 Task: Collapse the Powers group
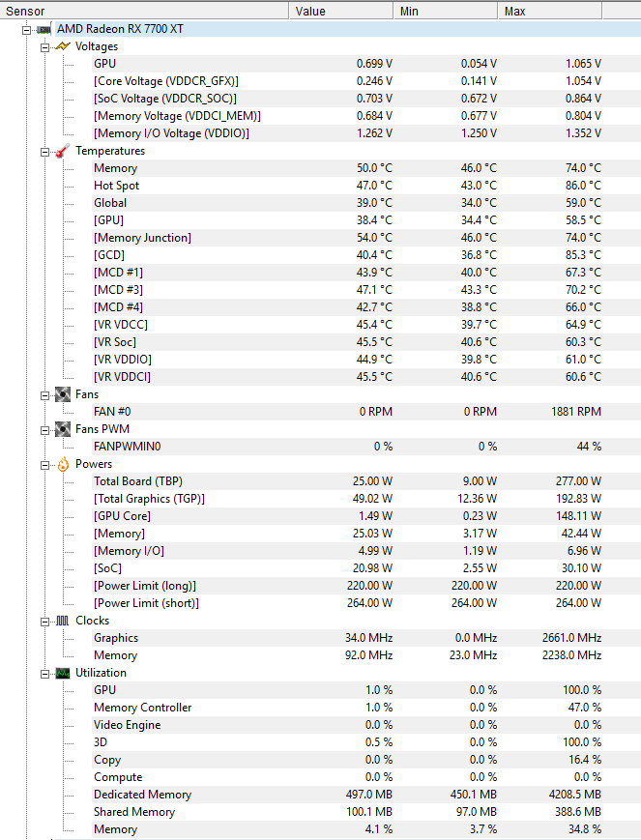pos(45,466)
